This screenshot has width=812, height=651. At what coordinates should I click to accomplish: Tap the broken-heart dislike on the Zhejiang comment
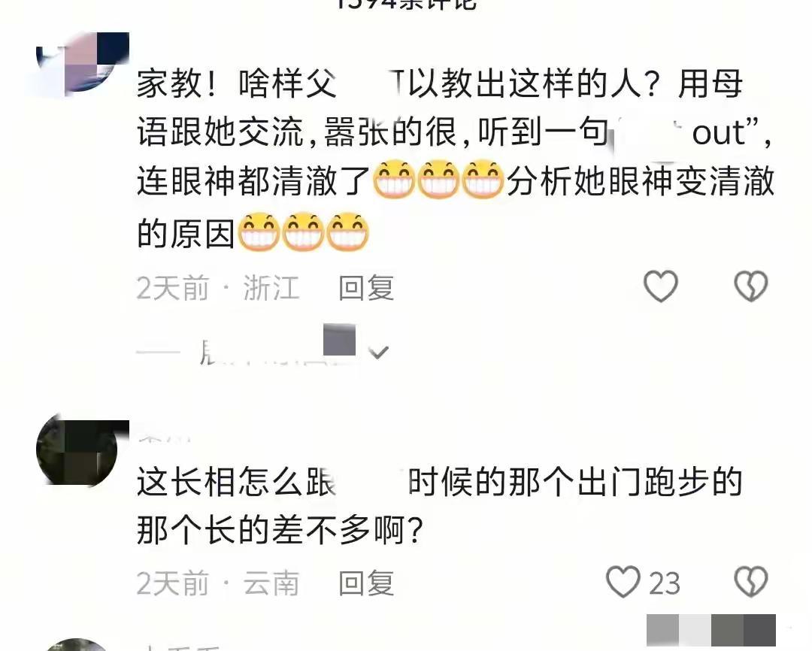coord(751,286)
